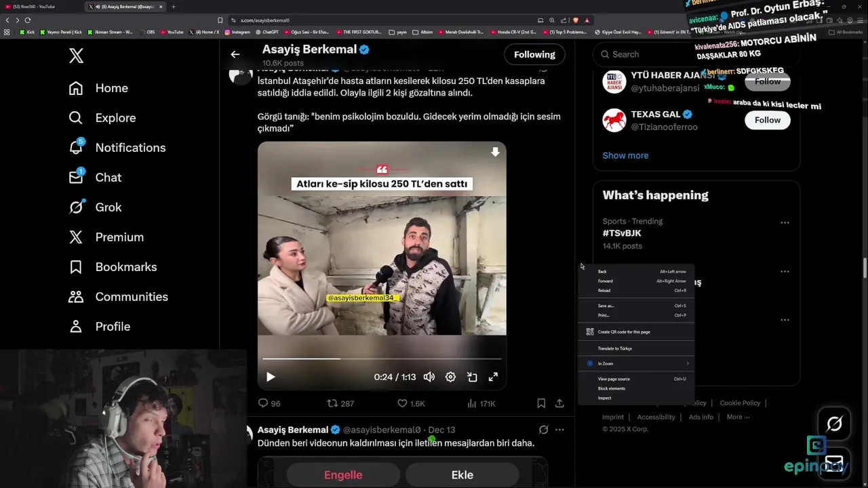Click the Brave Shields icon in address bar
This screenshot has width=868, height=488.
pos(575,20)
